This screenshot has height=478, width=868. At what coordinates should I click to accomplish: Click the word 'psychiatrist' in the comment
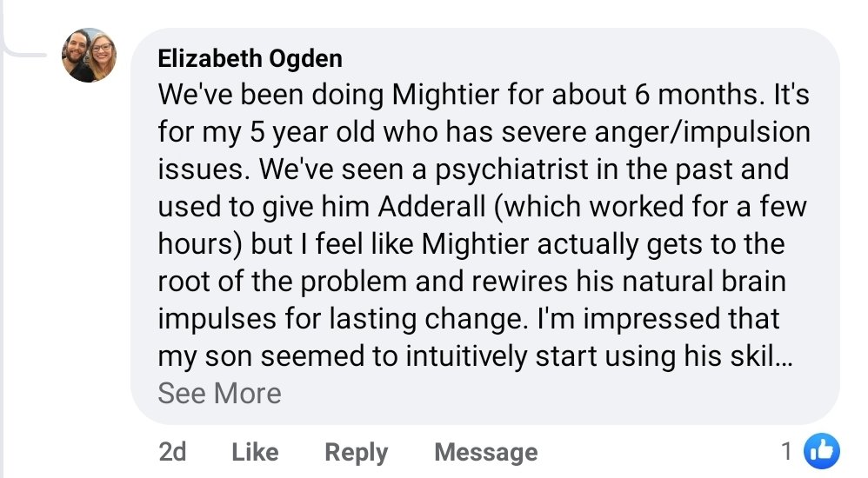tap(511, 170)
